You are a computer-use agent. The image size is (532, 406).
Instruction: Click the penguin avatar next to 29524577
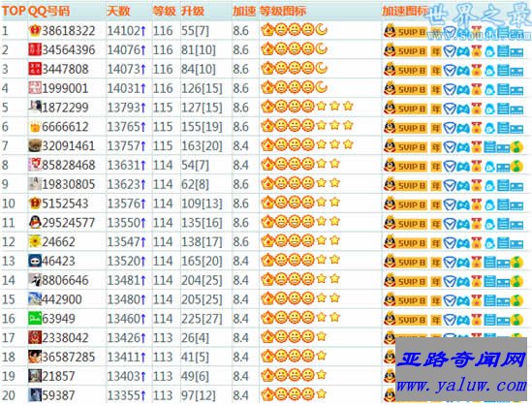click(35, 223)
